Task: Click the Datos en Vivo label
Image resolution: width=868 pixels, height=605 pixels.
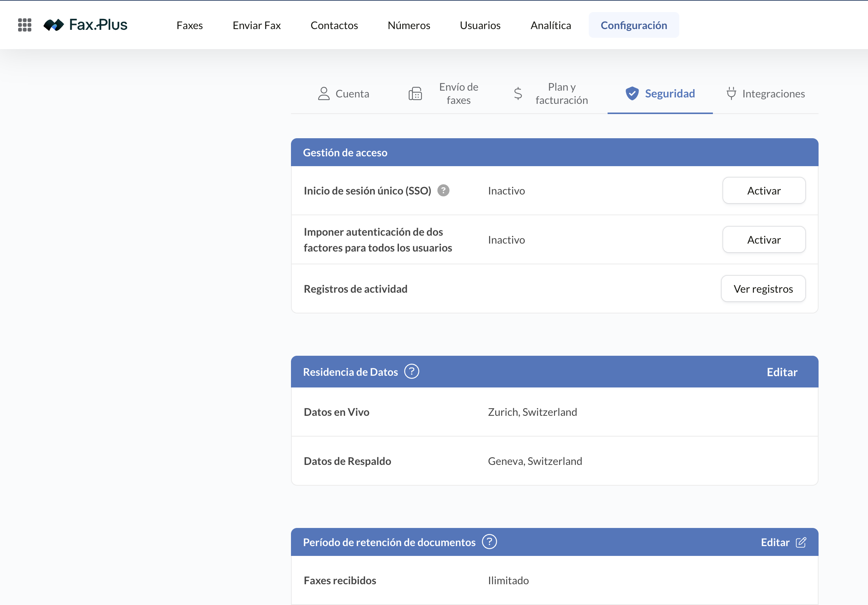Action: point(337,412)
